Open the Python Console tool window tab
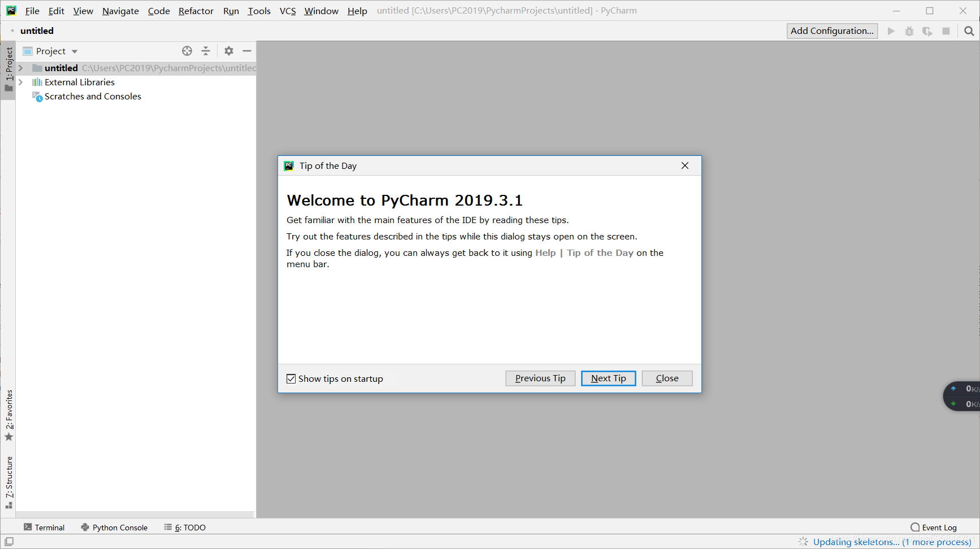 point(114,528)
